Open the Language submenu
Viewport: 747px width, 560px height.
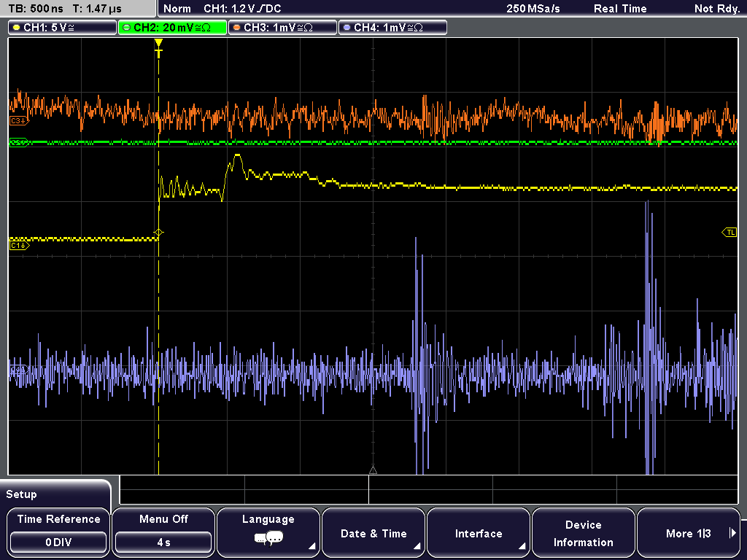click(268, 532)
